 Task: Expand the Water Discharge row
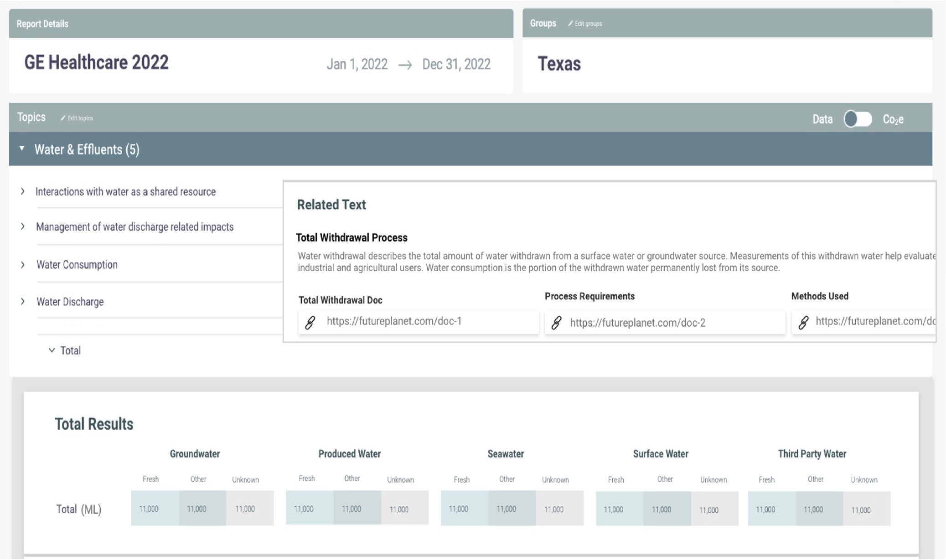(x=23, y=301)
